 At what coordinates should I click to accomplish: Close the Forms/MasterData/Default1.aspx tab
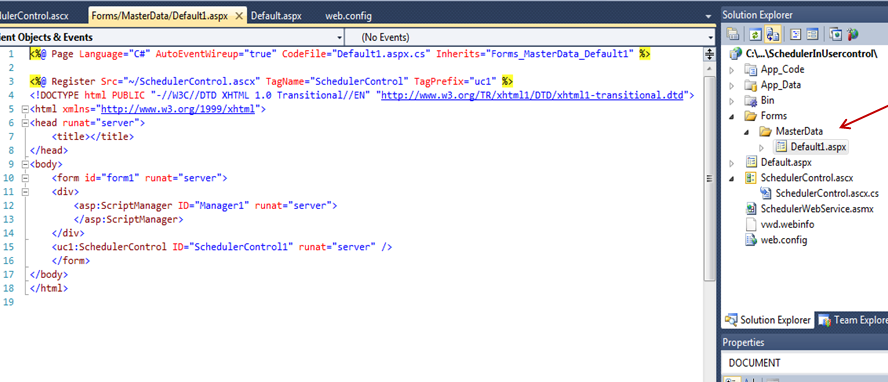coord(240,16)
